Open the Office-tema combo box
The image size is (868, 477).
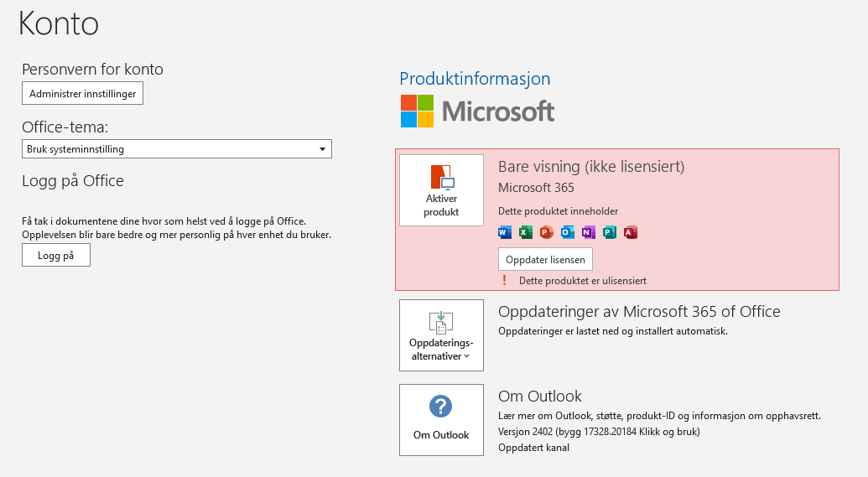point(177,149)
